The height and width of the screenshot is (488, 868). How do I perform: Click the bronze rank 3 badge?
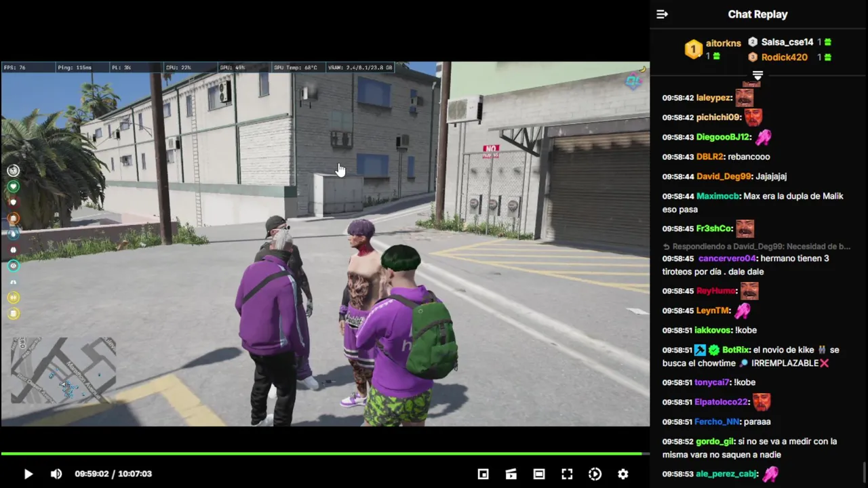point(753,57)
